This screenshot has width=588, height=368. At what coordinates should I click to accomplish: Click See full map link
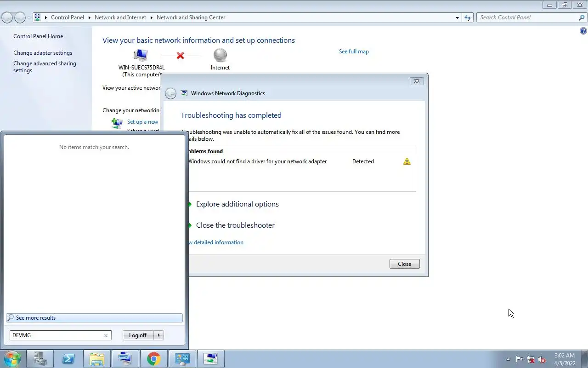coord(354,52)
